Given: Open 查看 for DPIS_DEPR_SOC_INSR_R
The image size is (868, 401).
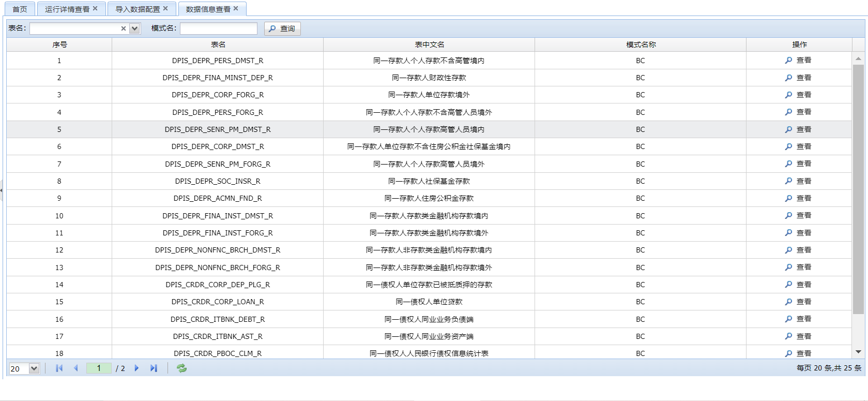Looking at the screenshot, I should point(798,181).
